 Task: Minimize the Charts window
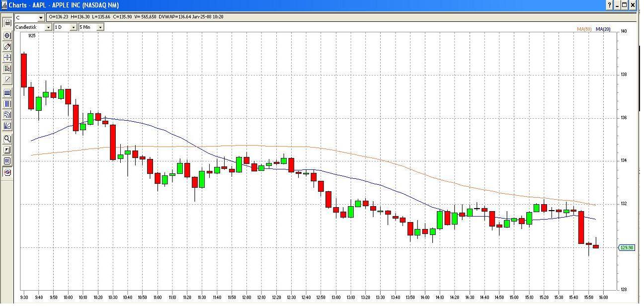pyautogui.click(x=617, y=5)
